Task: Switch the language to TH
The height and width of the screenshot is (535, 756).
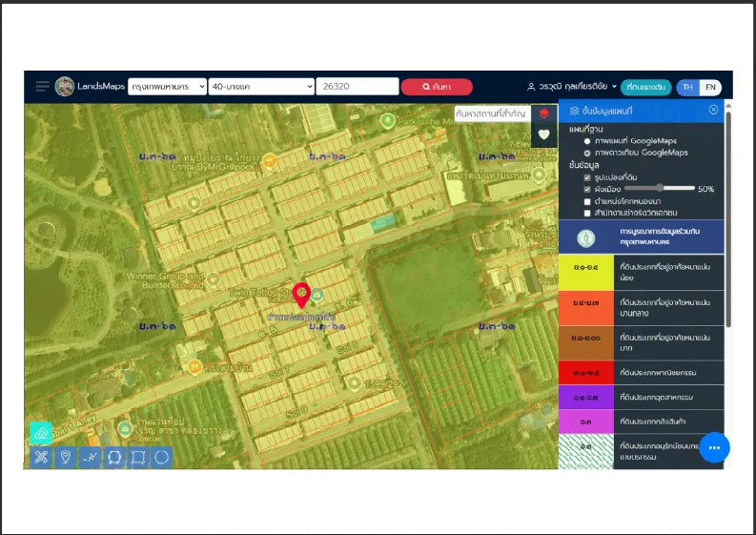Action: coord(687,88)
